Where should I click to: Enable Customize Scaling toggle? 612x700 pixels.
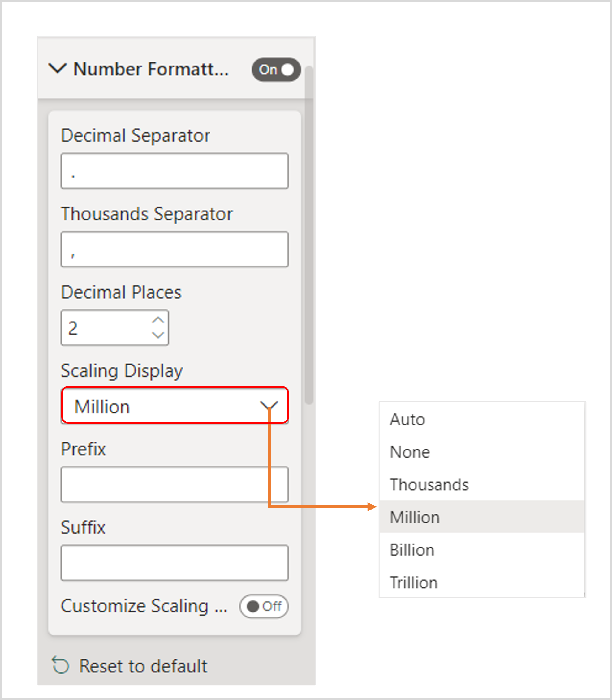pos(264,607)
